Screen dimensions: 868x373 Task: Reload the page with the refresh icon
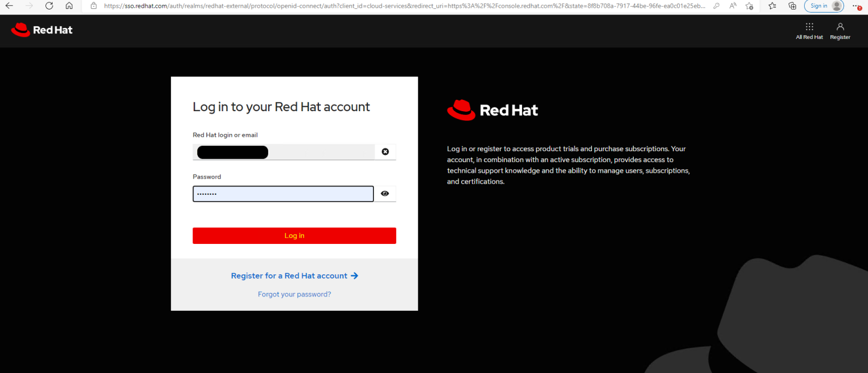pos(49,5)
